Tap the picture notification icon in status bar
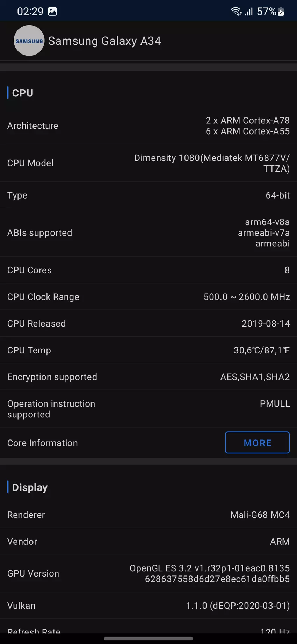The width and height of the screenshot is (297, 644). point(52,12)
